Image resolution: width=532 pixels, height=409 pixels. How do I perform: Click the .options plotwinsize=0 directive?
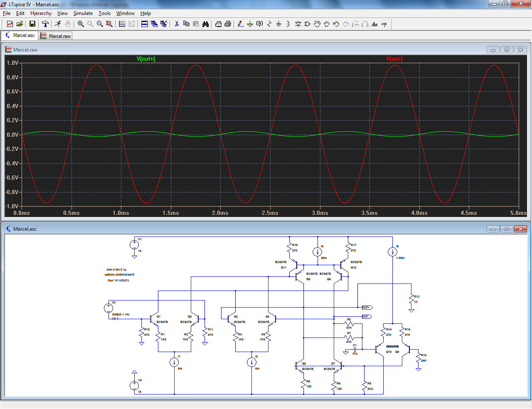pyautogui.click(x=119, y=274)
